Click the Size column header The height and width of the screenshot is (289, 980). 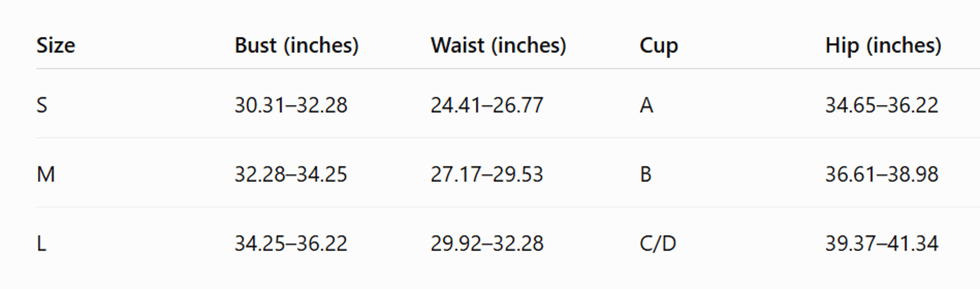click(56, 45)
